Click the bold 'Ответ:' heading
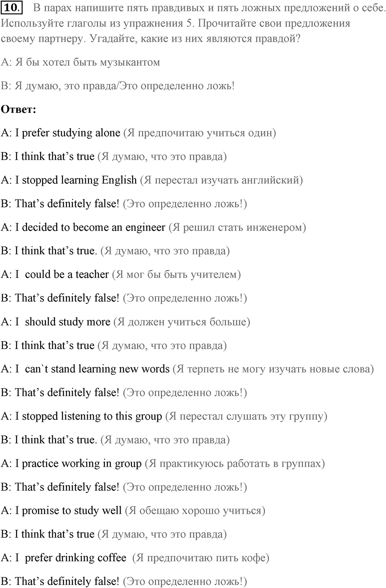This screenshot has height=588, width=386. click(18, 109)
